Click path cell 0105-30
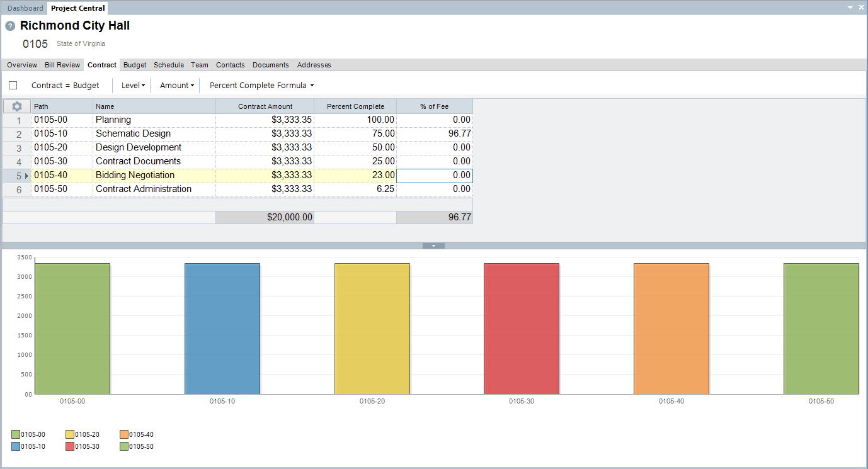The height and width of the screenshot is (469, 868). (62, 162)
